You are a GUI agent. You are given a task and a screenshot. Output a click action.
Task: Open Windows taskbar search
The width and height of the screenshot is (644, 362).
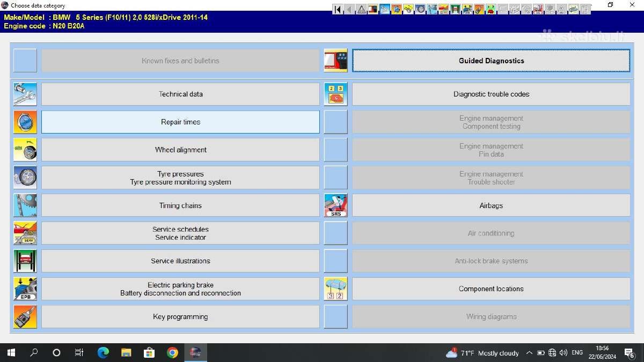[x=34, y=352]
